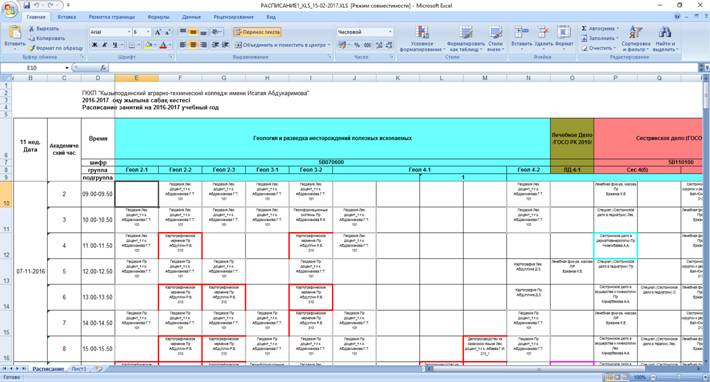Click the AutoSum (Автосумма) button
Image resolution: width=710 pixels, height=382 pixels.
tap(599, 29)
